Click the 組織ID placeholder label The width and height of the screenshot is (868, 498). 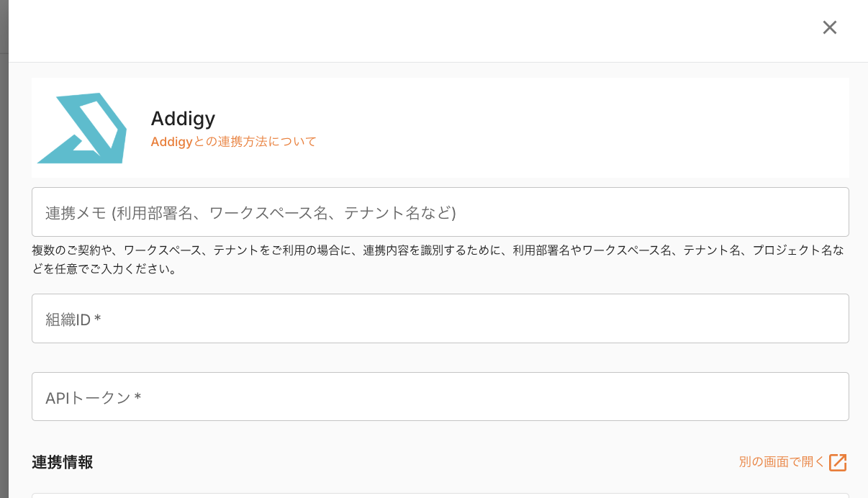(68, 320)
